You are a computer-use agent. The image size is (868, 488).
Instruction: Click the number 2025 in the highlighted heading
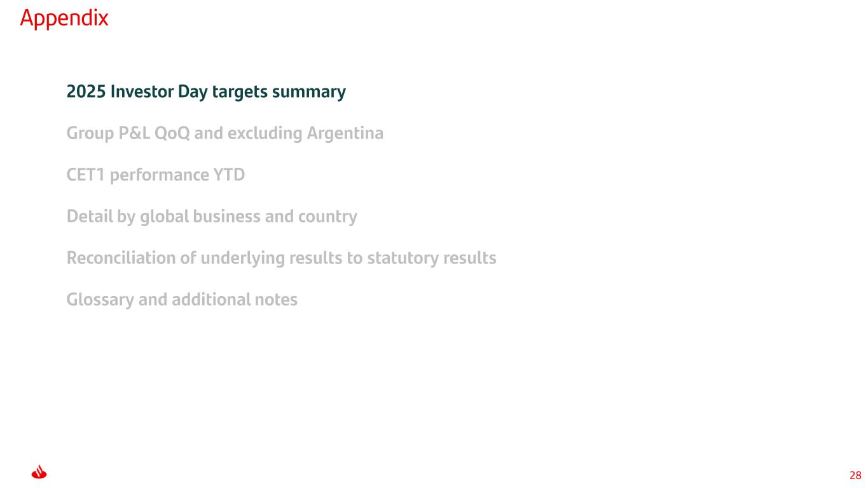click(x=86, y=92)
